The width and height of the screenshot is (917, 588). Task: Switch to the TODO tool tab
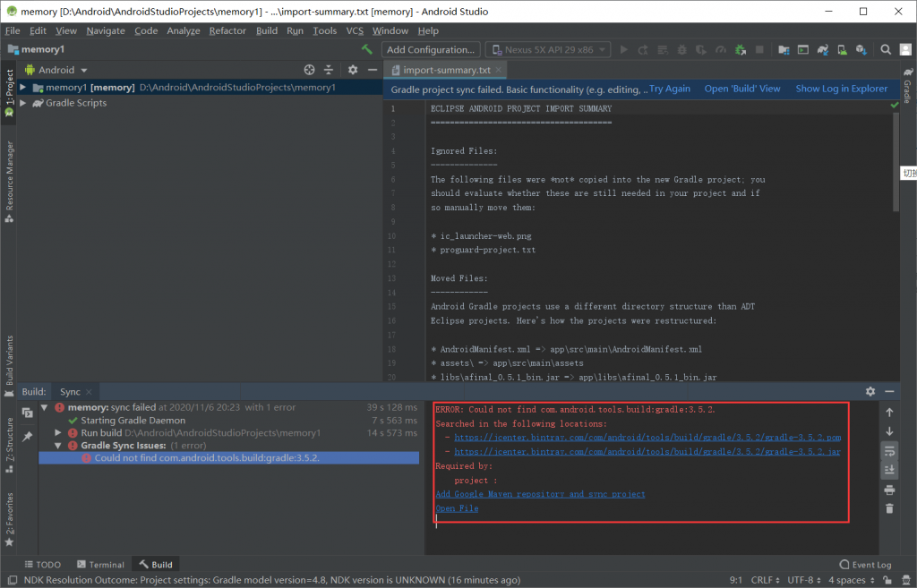pos(43,565)
